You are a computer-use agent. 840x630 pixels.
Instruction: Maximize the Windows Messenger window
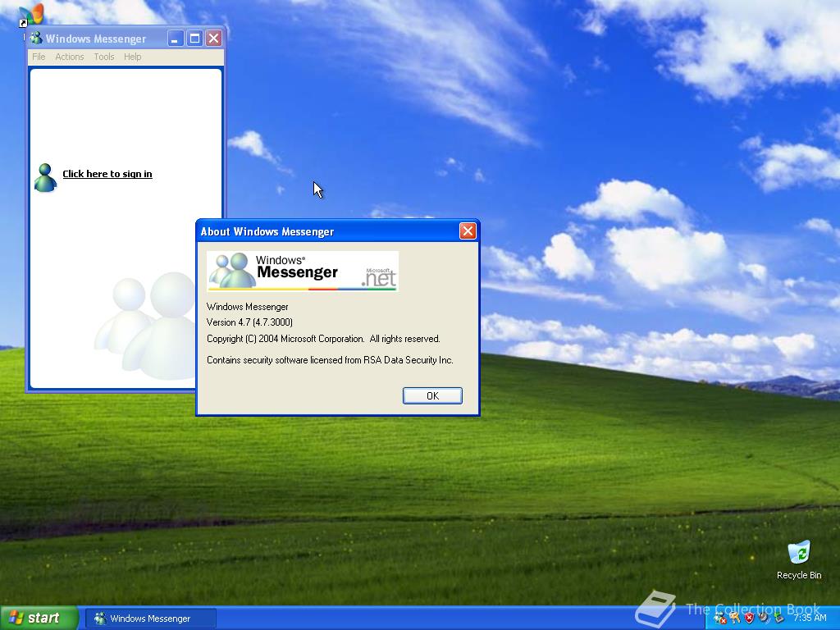coord(194,38)
